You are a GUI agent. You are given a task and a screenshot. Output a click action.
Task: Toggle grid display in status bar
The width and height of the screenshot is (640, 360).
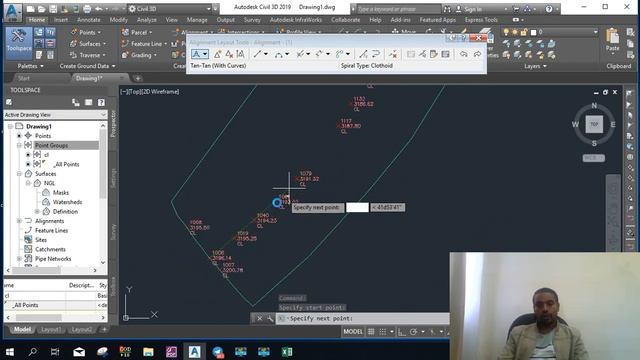[x=371, y=331]
